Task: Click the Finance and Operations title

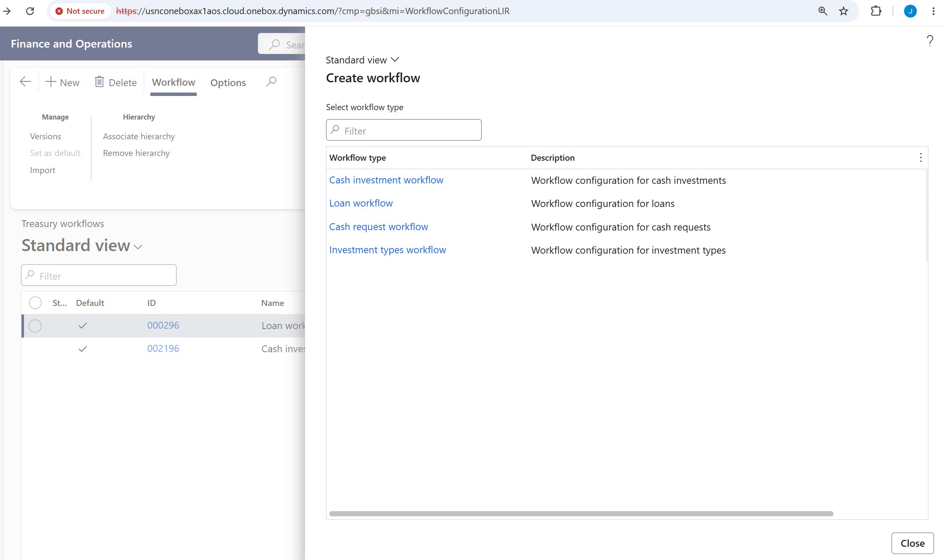Action: coord(72,44)
